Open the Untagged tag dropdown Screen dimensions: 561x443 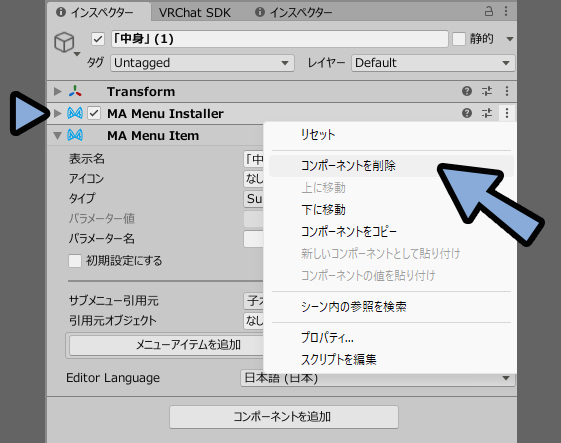click(202, 63)
